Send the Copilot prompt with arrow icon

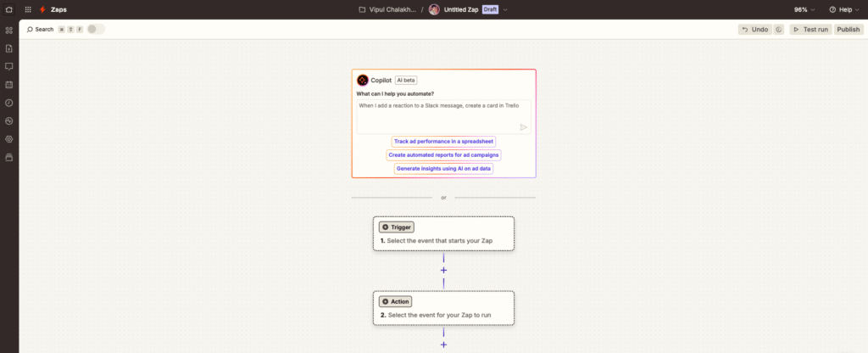click(x=523, y=127)
